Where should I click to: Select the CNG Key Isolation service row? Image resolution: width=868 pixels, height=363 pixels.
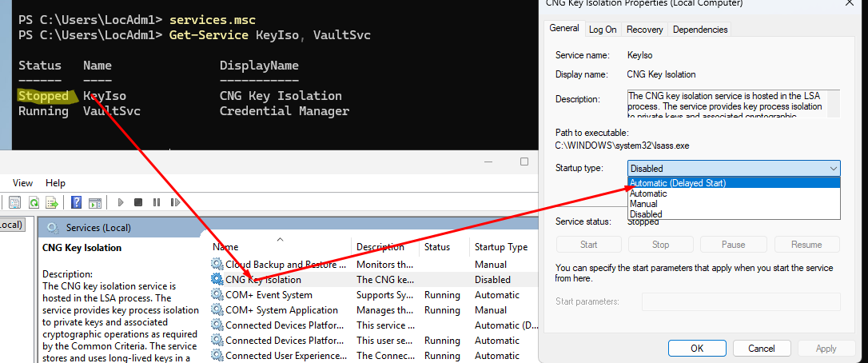263,280
